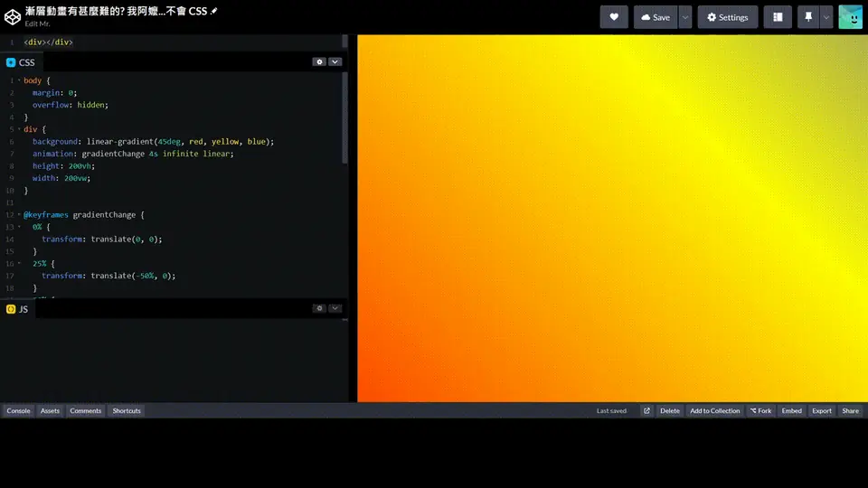Open the Console panel
This screenshot has height=488, width=868.
point(18,410)
